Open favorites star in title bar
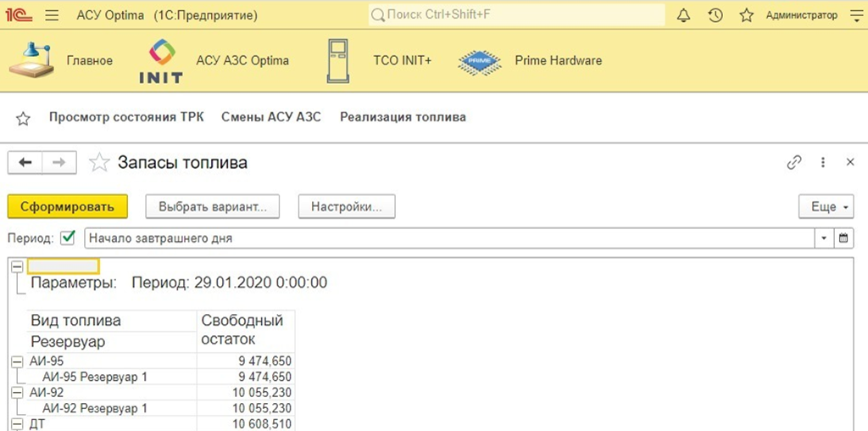 (x=746, y=15)
